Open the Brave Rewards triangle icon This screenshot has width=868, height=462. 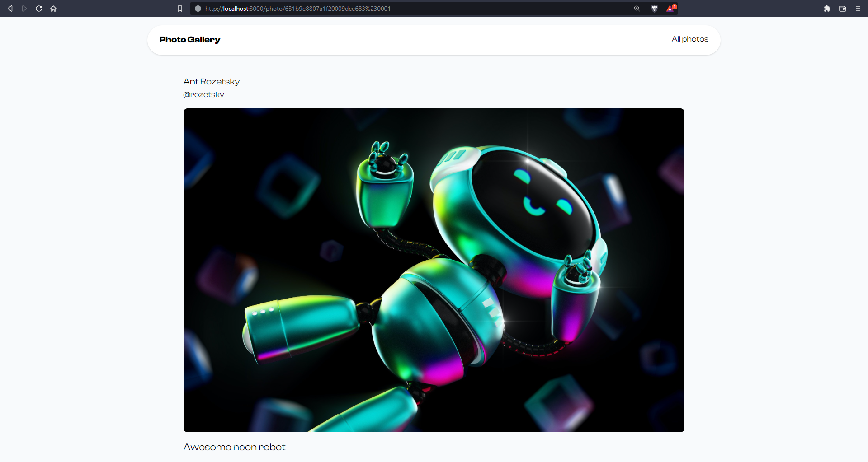(670, 9)
